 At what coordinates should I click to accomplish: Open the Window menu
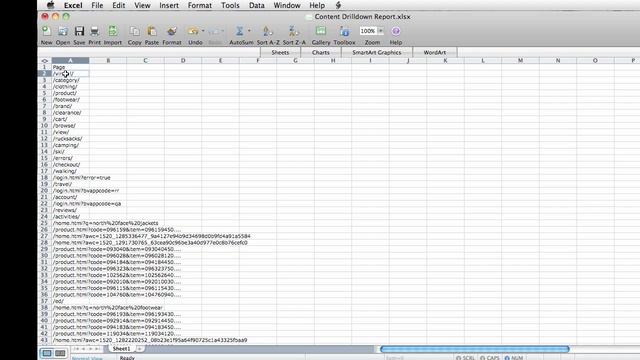tap(287, 5)
